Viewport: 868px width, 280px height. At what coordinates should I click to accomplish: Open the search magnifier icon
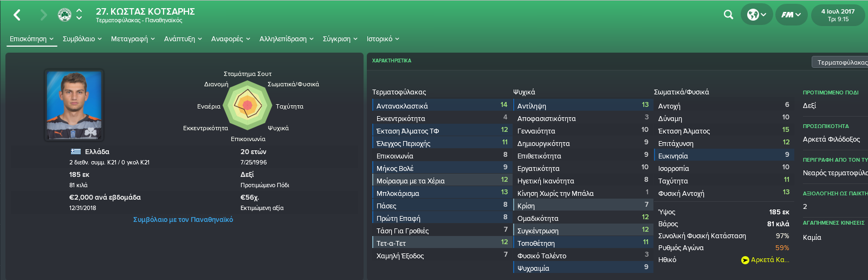tap(728, 15)
